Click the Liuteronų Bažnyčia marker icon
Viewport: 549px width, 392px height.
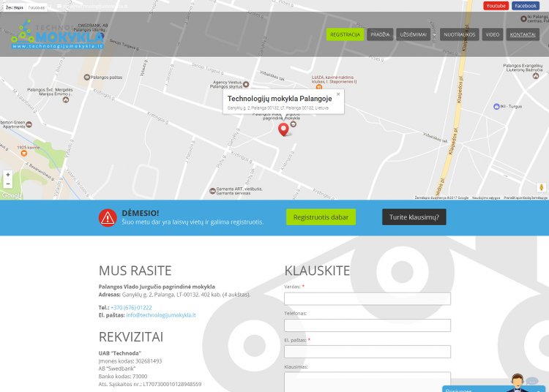[536, 75]
